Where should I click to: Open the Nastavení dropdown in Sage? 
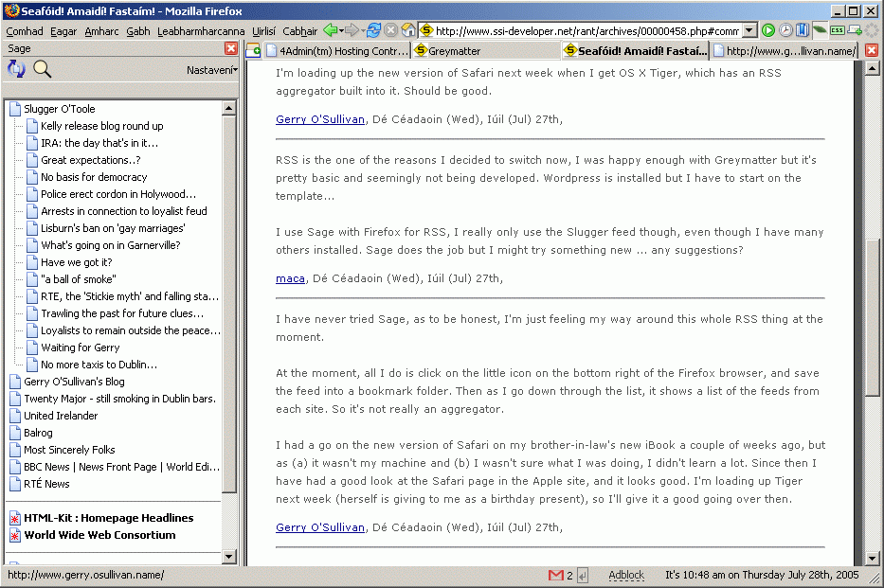(212, 70)
